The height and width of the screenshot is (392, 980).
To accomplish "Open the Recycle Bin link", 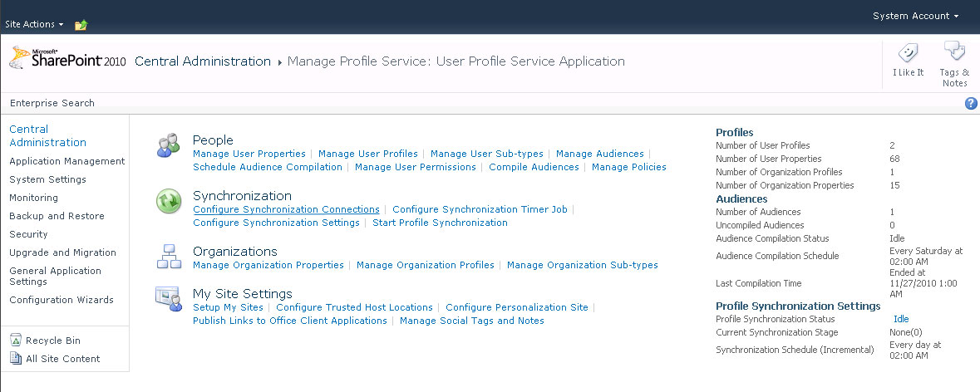I will 53,341.
